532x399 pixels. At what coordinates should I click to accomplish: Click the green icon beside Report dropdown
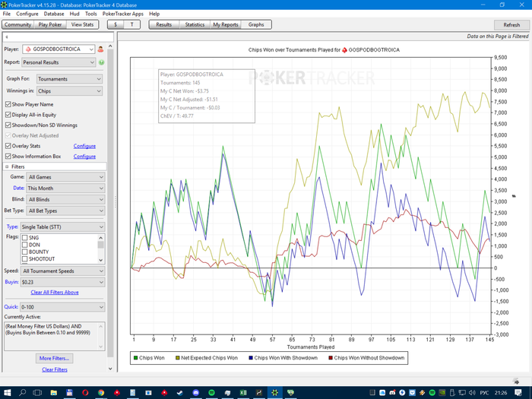coord(101,62)
